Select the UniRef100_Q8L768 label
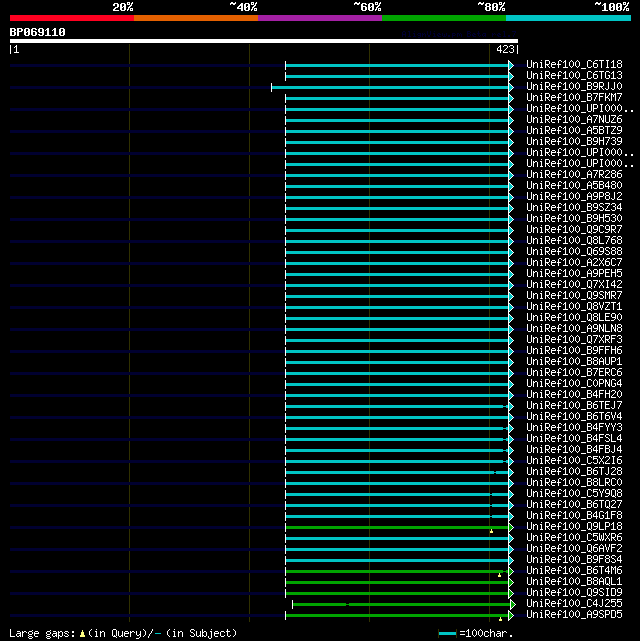This screenshot has height=641, width=640. tap(574, 240)
